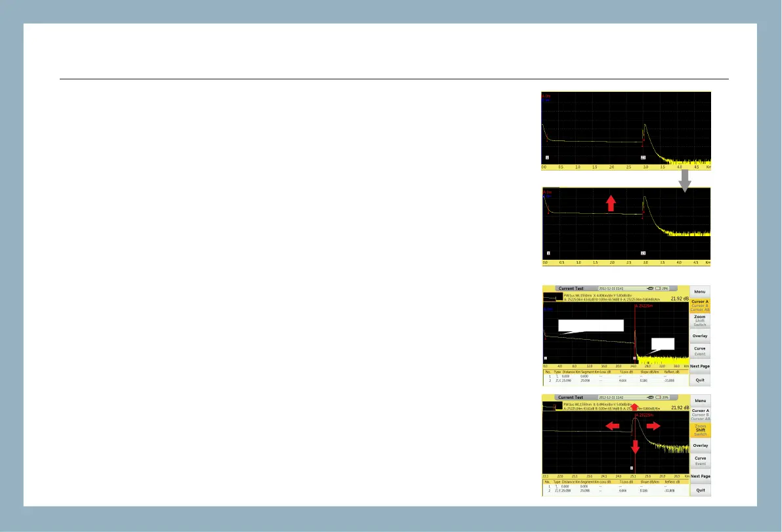Click event row 2 in 11:41 event table
The height and width of the screenshot is (532, 782).
pyautogui.click(x=617, y=380)
